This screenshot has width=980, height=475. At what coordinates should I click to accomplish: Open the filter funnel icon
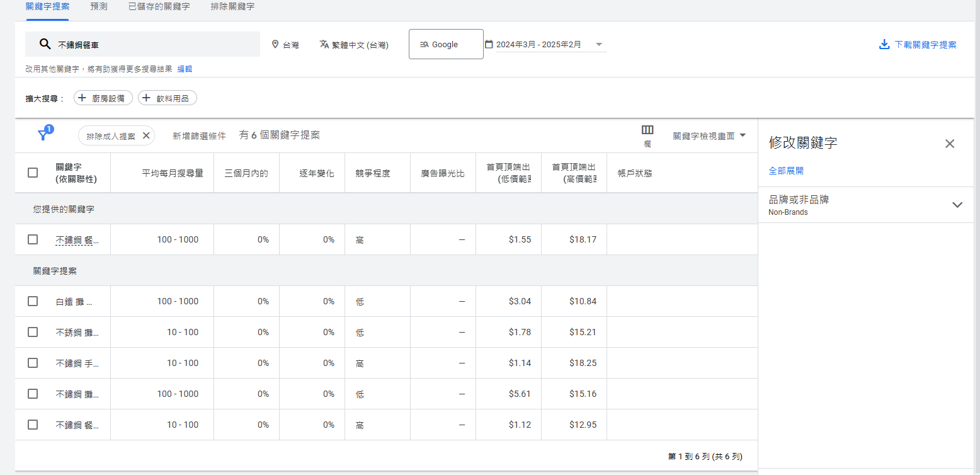(x=43, y=135)
